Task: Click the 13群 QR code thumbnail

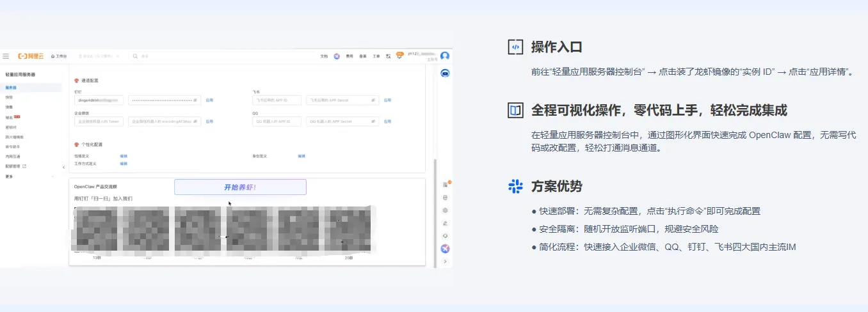Action: tap(97, 229)
